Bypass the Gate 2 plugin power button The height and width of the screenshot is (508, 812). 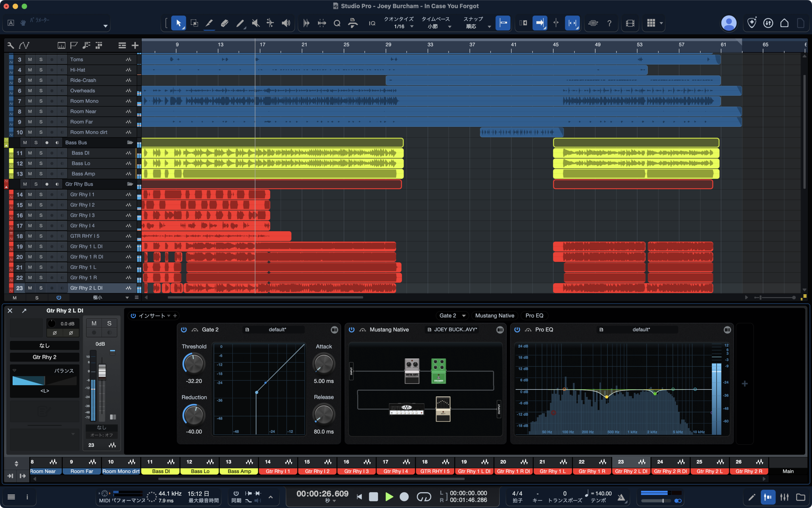[184, 330]
